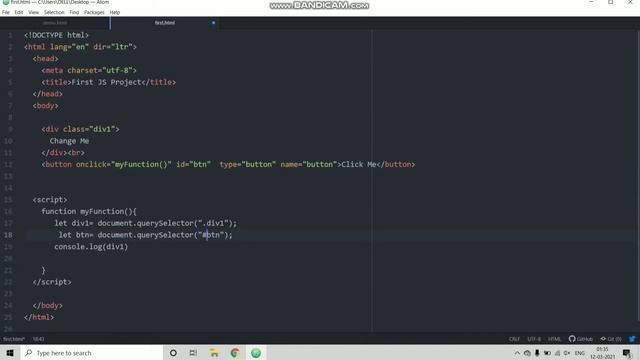Screen dimensions: 640x360
Task: Click the ENG language indicator
Action: click(x=580, y=353)
